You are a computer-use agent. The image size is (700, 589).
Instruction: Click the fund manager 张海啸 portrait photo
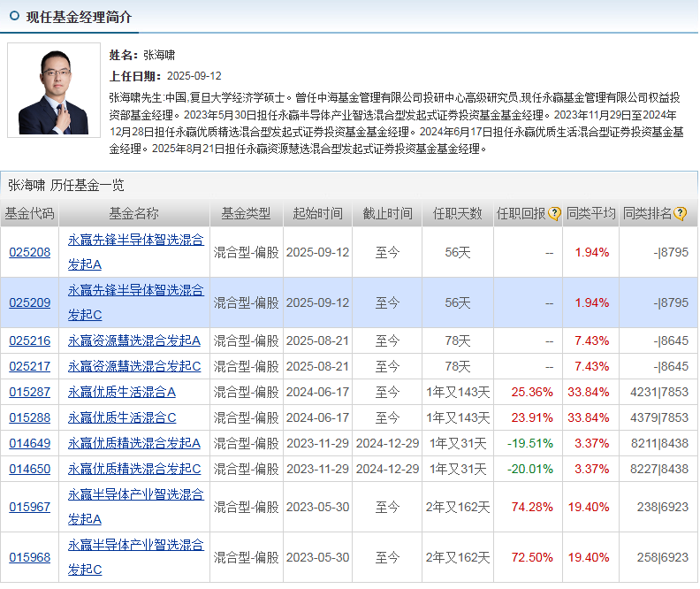(x=54, y=90)
